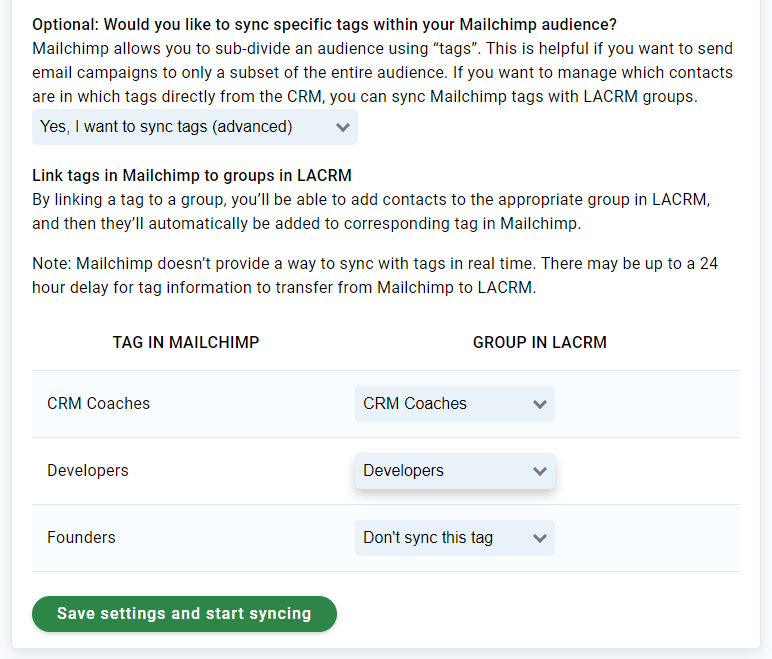This screenshot has height=659, width=772.
Task: Open the "Don't sync this tag" dropdown
Action: pyautogui.click(x=454, y=538)
